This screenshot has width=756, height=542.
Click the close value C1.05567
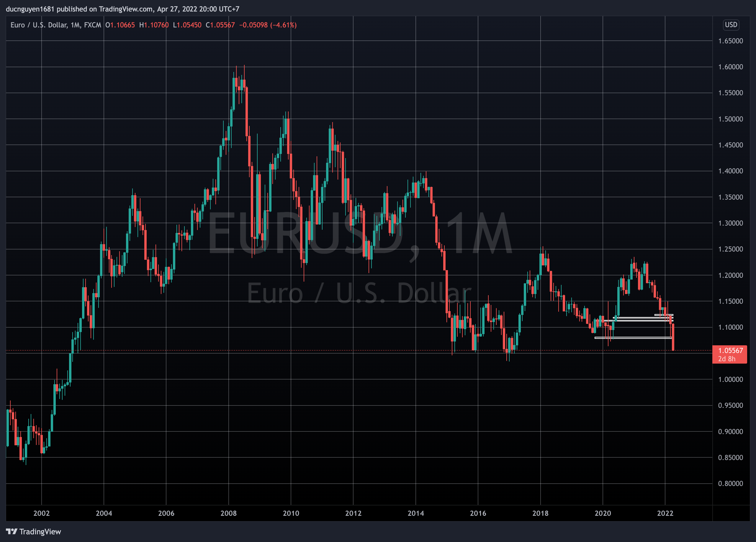[220, 25]
